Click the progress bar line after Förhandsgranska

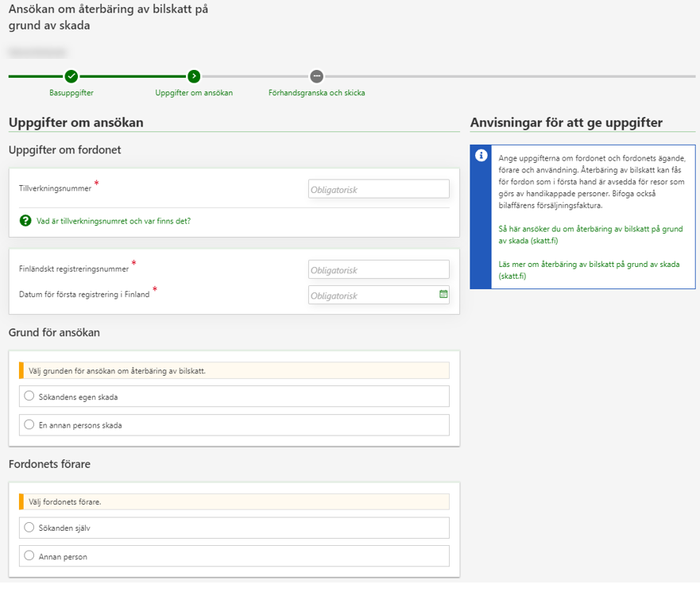pyautogui.click(x=509, y=76)
